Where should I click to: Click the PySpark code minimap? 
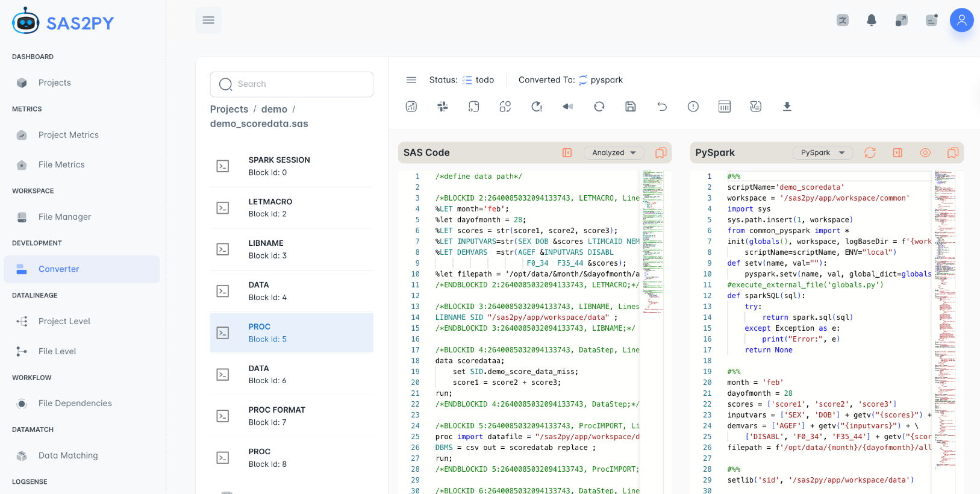945,319
